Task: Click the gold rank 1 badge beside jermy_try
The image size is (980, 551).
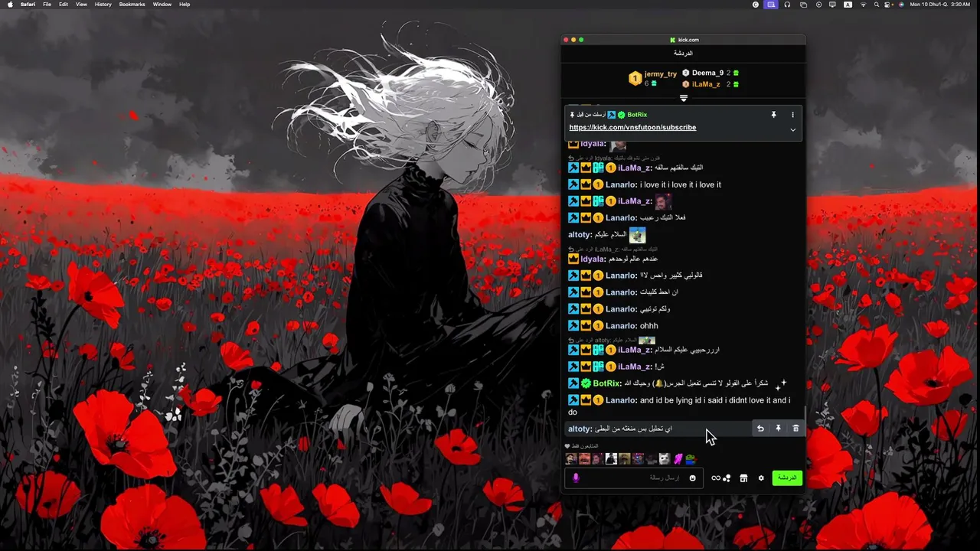Action: (x=635, y=78)
